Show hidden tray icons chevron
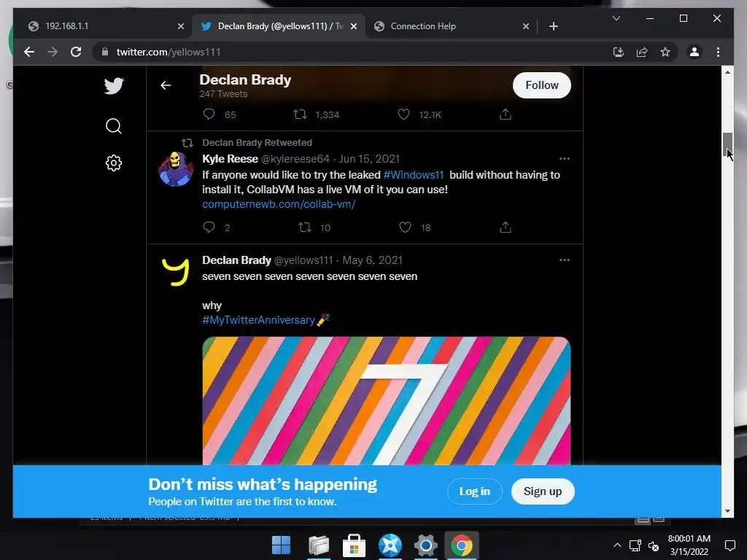 click(x=617, y=545)
